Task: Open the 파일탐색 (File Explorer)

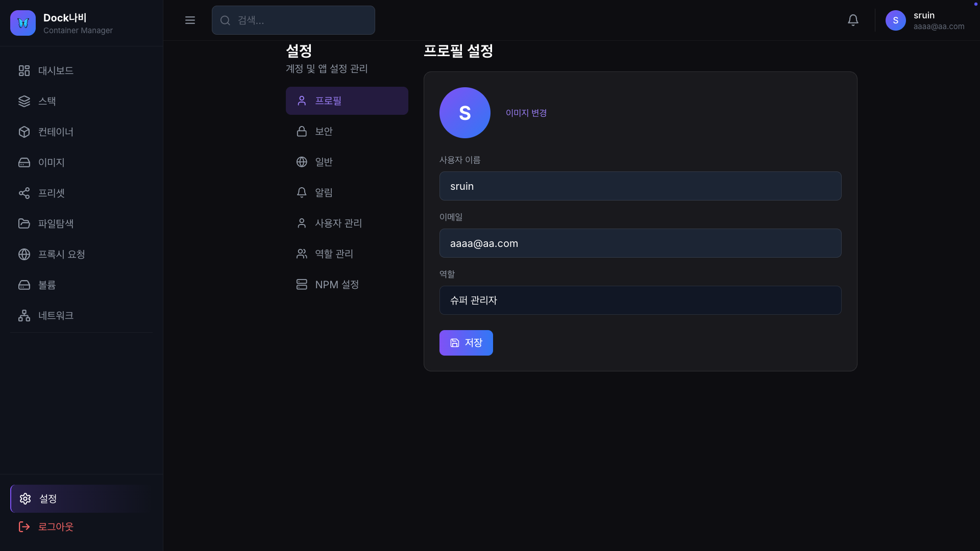Action: (x=56, y=223)
